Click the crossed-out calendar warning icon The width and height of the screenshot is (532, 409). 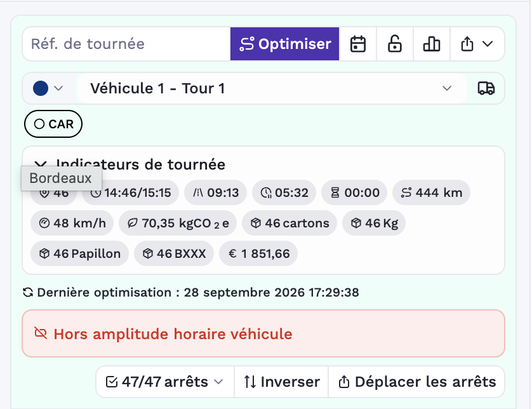tap(41, 333)
